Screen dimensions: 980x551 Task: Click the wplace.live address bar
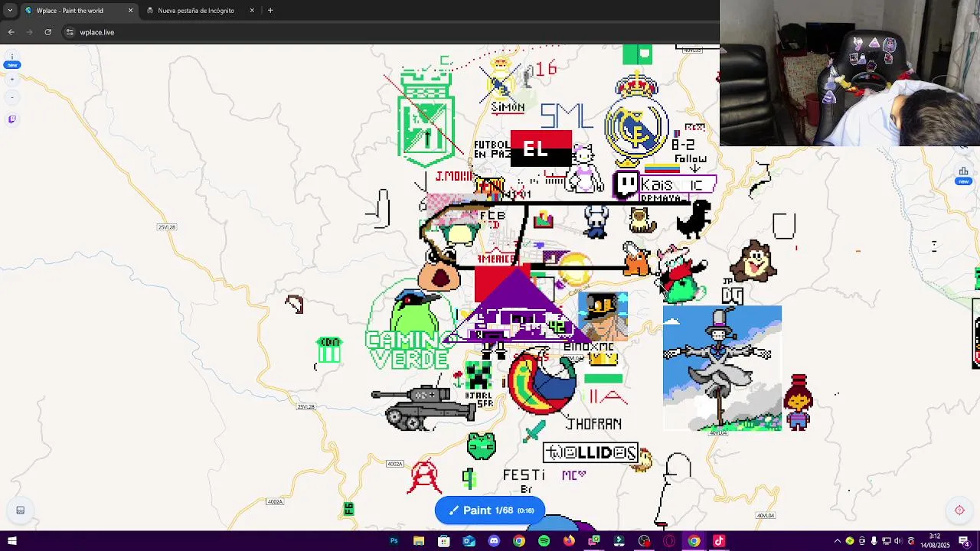pyautogui.click(x=390, y=32)
